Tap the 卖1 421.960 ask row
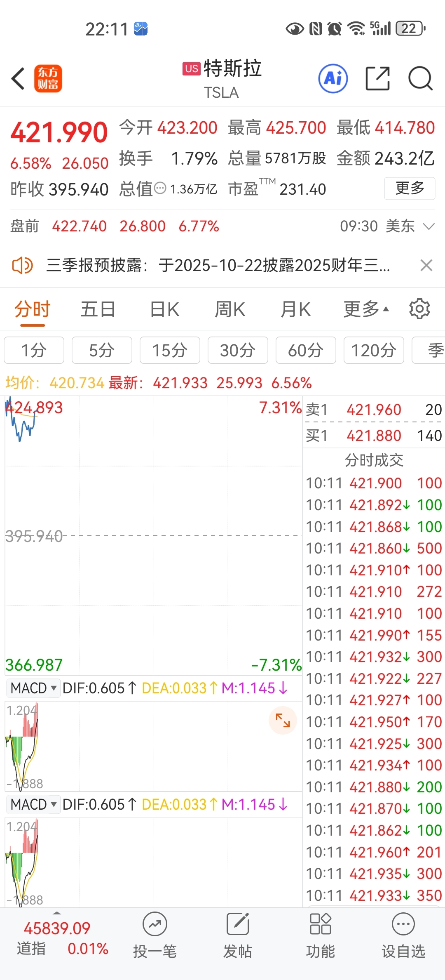445x980 pixels. tap(374, 410)
